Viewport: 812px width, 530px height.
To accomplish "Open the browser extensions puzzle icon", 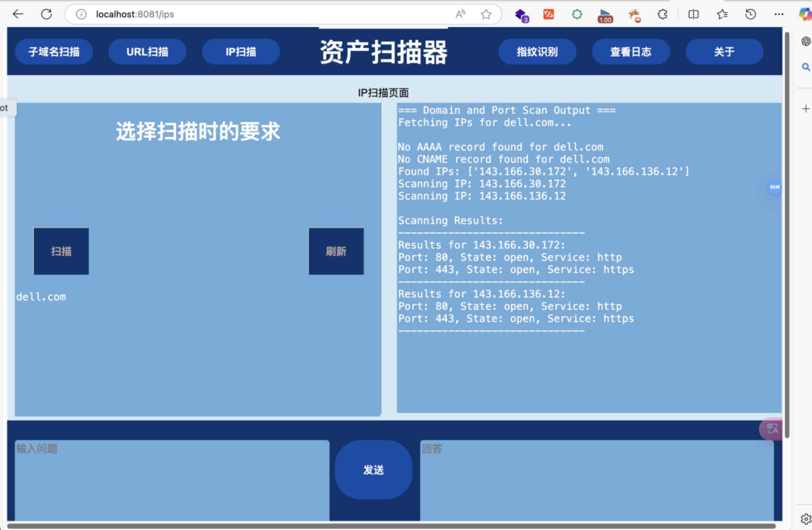I will pos(662,14).
